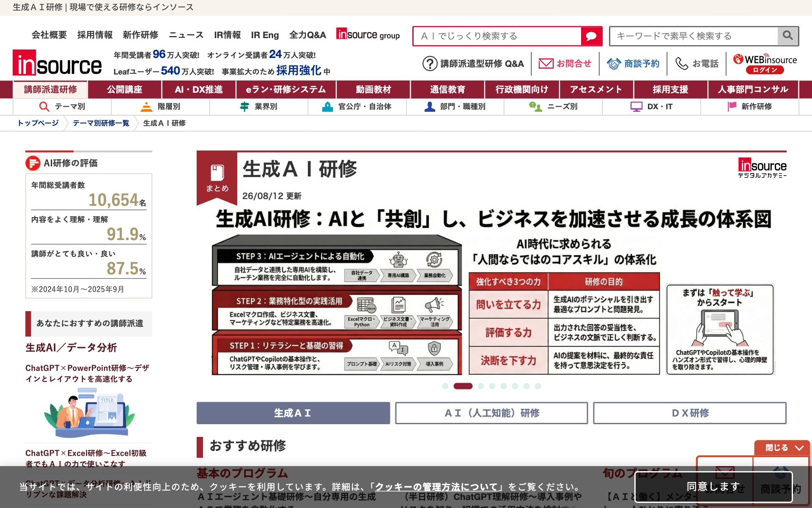Open 全力Q&A link
The image size is (812, 508).
pos(307,35)
